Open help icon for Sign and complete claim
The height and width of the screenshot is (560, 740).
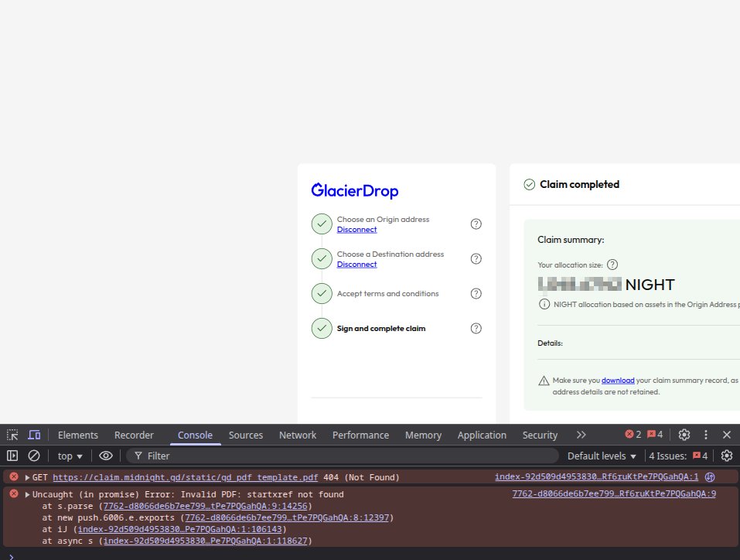point(476,328)
